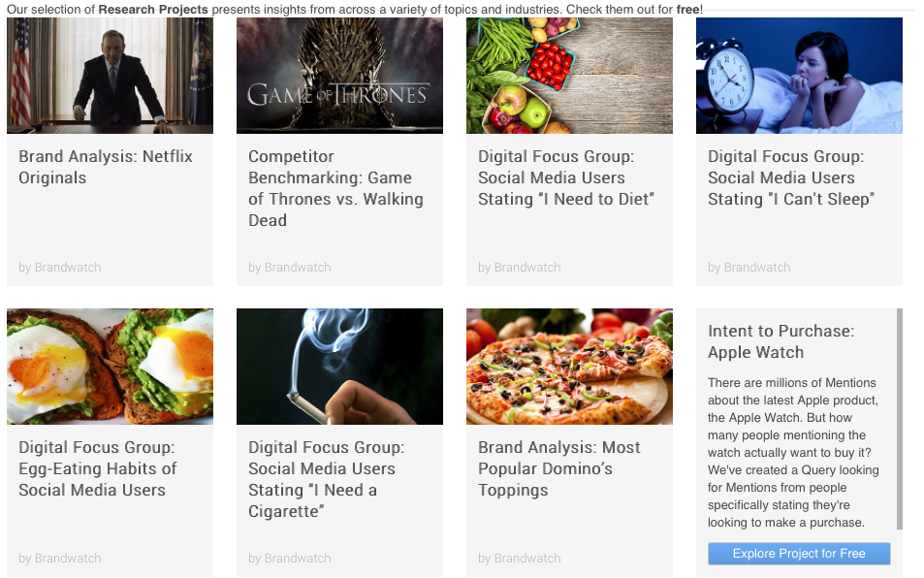Screen dimensions: 924x578
Task: Click 'Intent to Purchase: Apple Watch' heading
Action: pos(781,341)
